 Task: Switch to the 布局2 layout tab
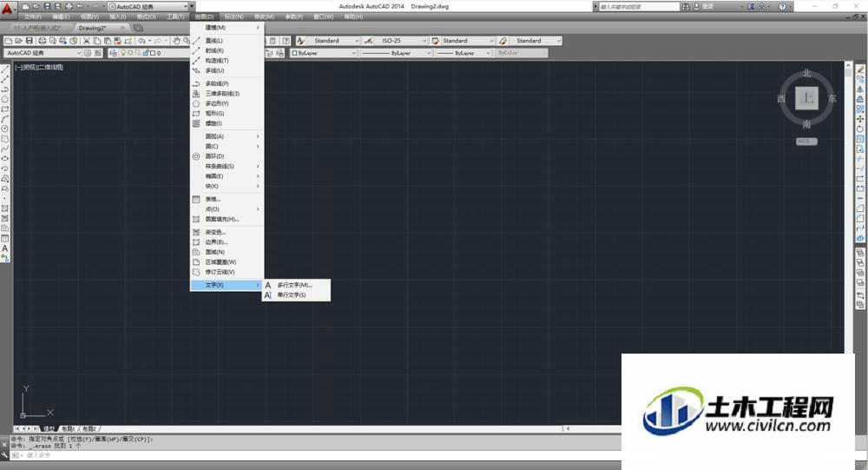tap(89, 429)
